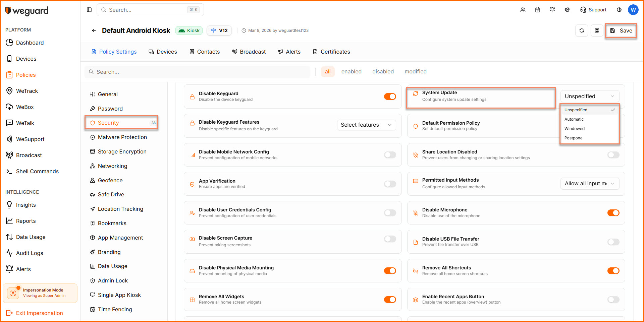Click Exit Impersonation link
Image resolution: width=644 pixels, height=322 pixels.
pos(39,313)
